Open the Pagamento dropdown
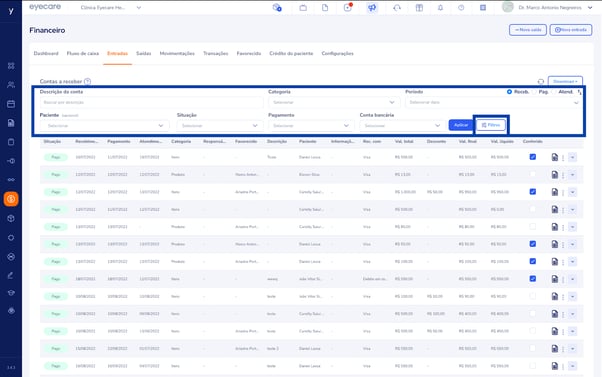This screenshot has height=377, width=602. tap(311, 126)
